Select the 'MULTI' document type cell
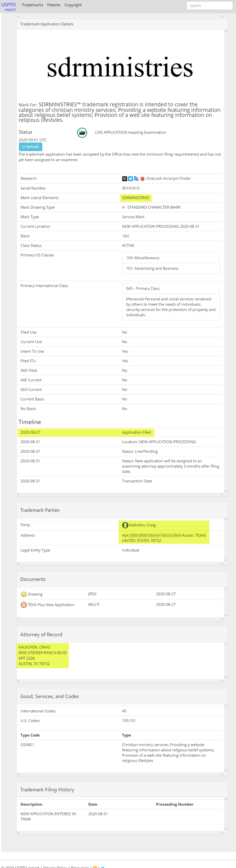 point(94,605)
